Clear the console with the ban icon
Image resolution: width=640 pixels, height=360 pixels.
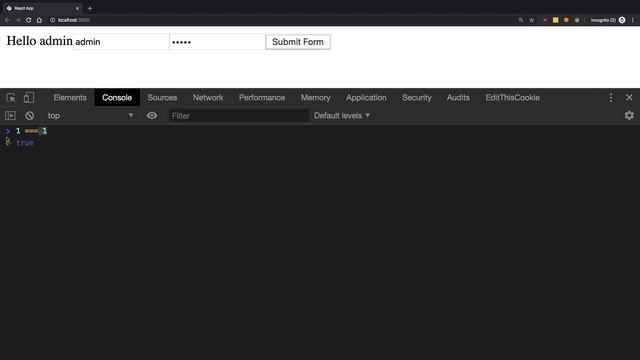[x=29, y=116]
